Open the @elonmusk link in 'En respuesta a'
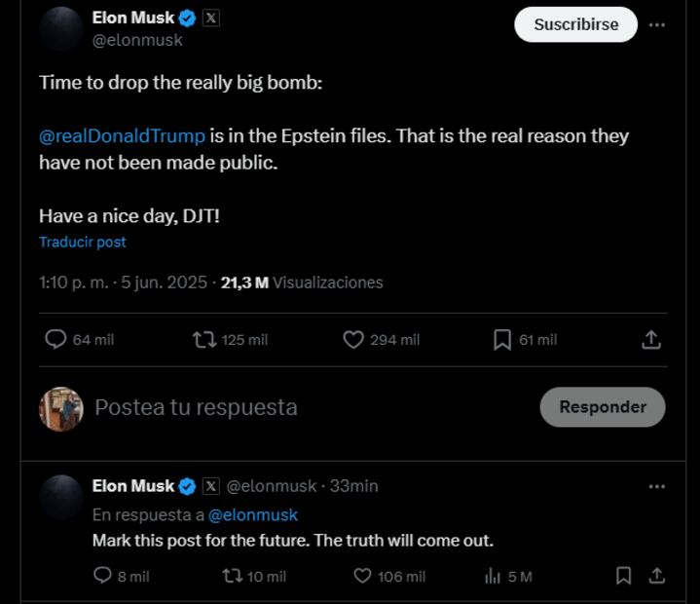Image resolution: width=700 pixels, height=604 pixels. pos(253,514)
